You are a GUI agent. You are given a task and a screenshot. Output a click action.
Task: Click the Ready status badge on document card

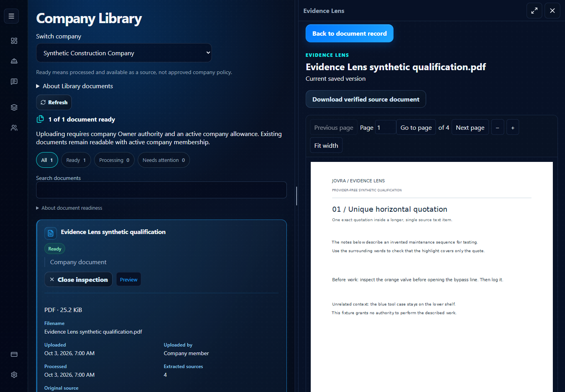[x=55, y=249]
